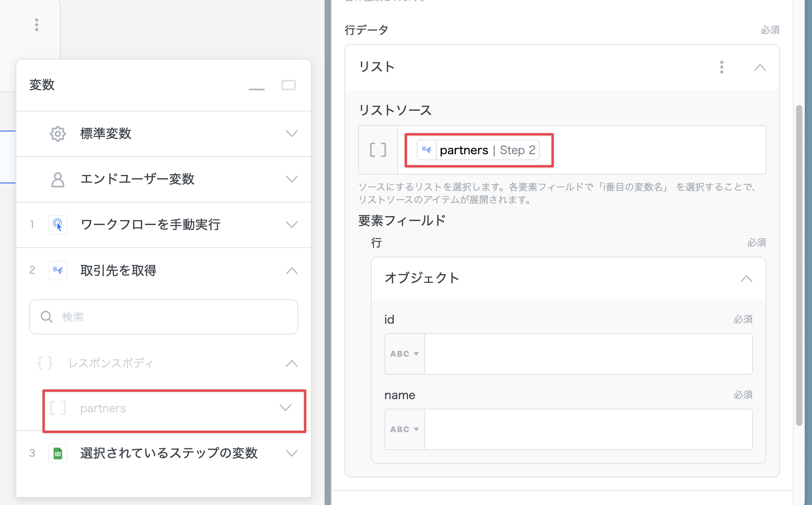Click the gear icon beside 標準変数
This screenshot has height=505, width=812.
click(58, 134)
